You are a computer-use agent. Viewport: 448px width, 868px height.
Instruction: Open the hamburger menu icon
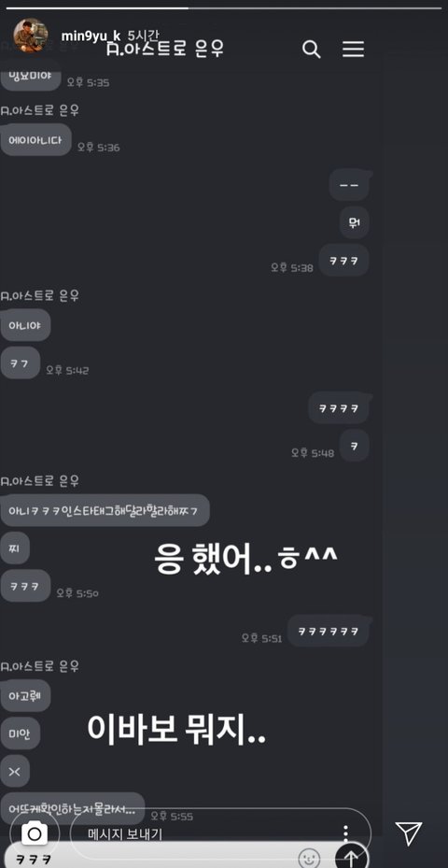click(353, 50)
